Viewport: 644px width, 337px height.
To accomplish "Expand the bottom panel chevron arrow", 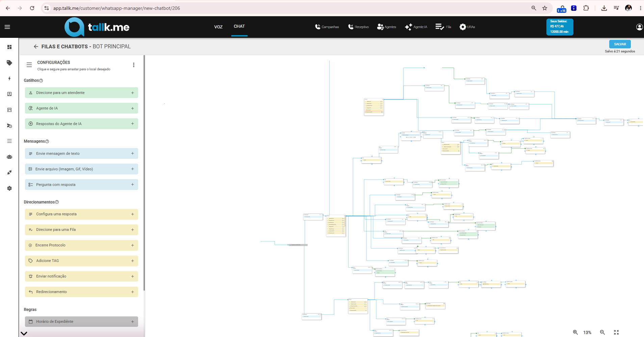I will click(24, 333).
